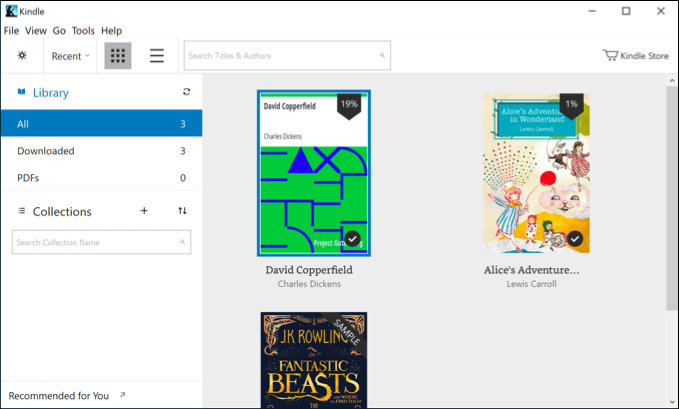
Task: Click the downloaded checkmark on Alice's Adventures
Action: click(575, 239)
